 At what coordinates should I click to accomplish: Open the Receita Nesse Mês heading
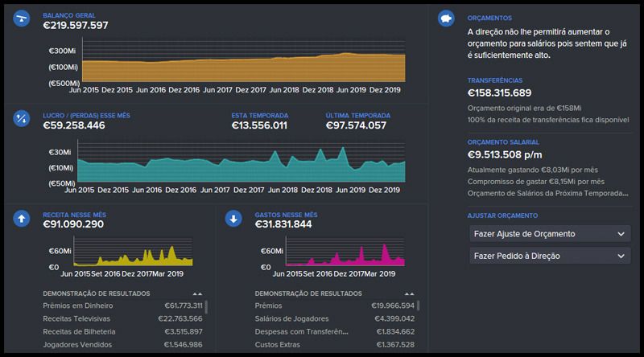coord(74,215)
